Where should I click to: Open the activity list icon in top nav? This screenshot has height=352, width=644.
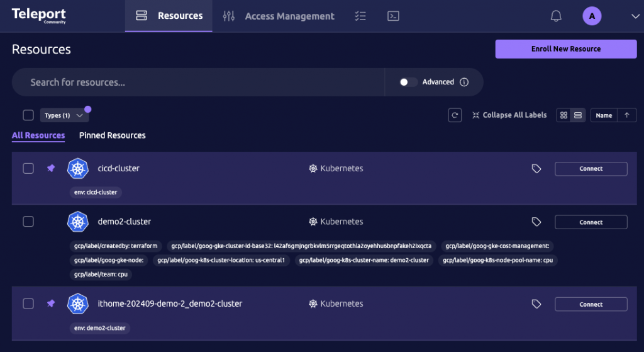(360, 16)
